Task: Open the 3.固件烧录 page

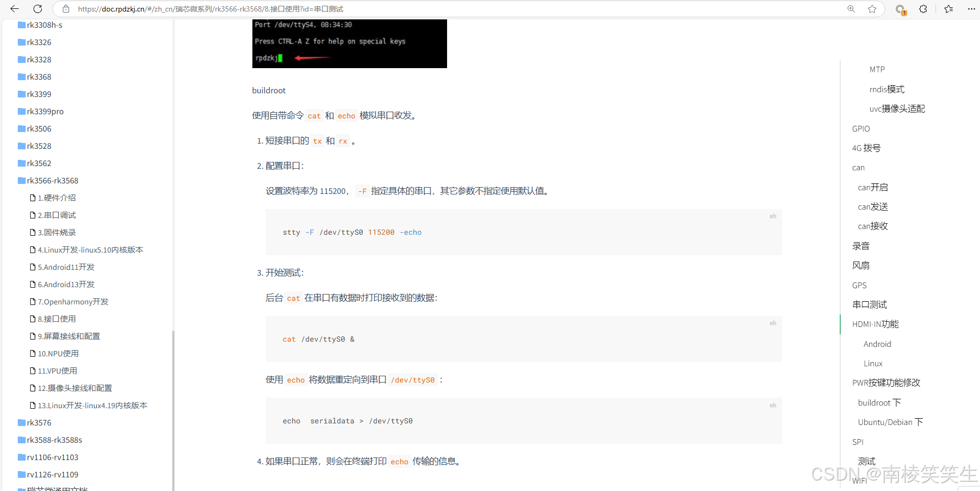Action: [x=53, y=232]
